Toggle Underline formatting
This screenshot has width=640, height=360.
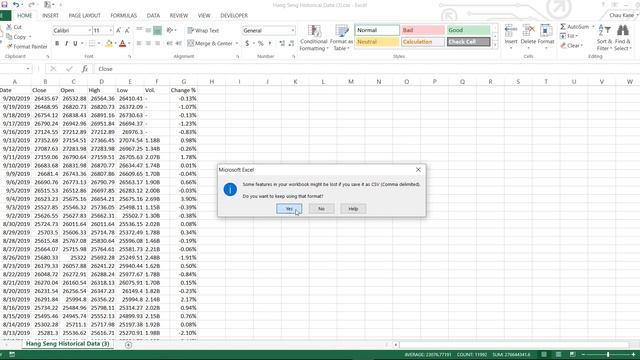(75, 43)
